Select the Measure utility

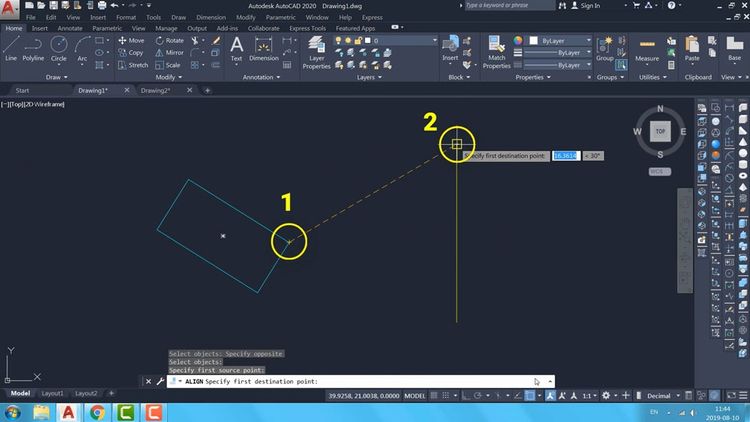(x=647, y=48)
